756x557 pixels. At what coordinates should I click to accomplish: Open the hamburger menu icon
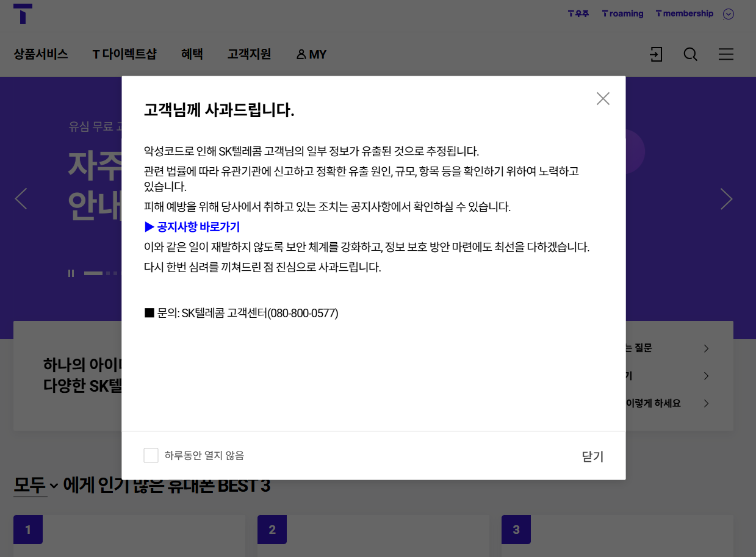click(726, 54)
